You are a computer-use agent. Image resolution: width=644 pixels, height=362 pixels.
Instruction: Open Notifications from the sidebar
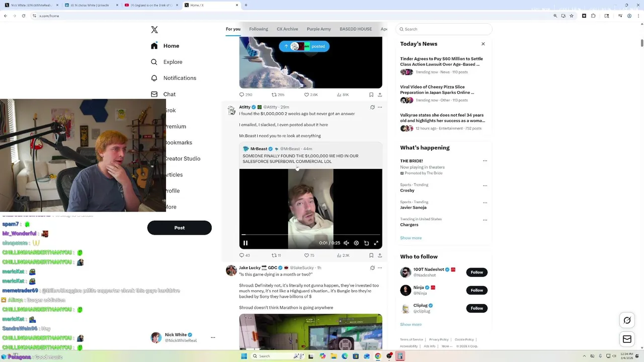click(174, 78)
